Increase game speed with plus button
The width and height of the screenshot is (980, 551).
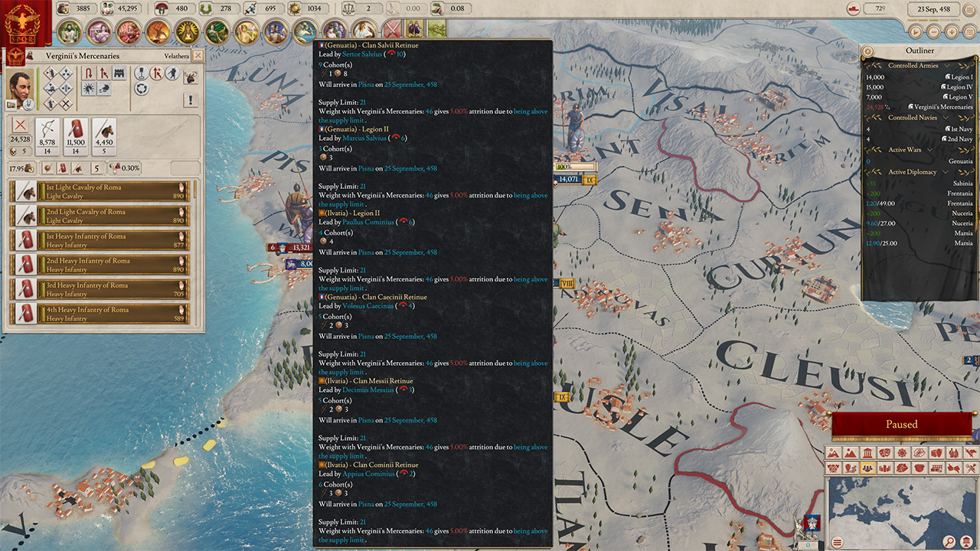pyautogui.click(x=952, y=32)
